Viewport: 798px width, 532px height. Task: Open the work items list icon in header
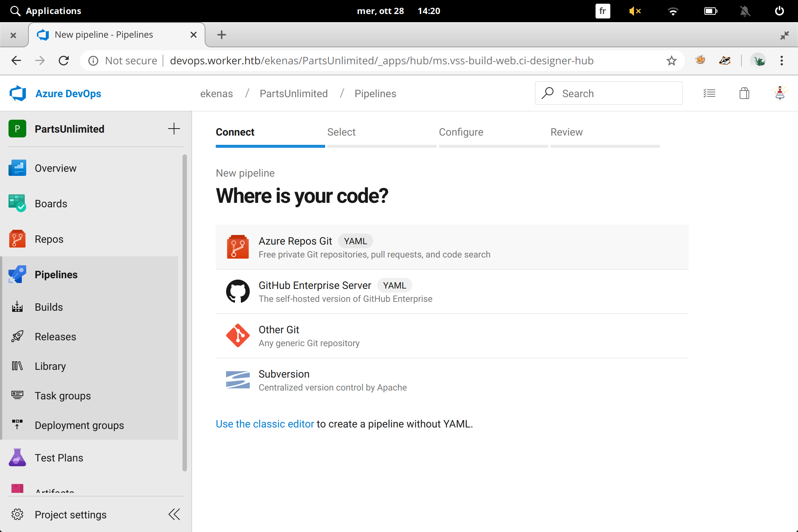tap(709, 93)
